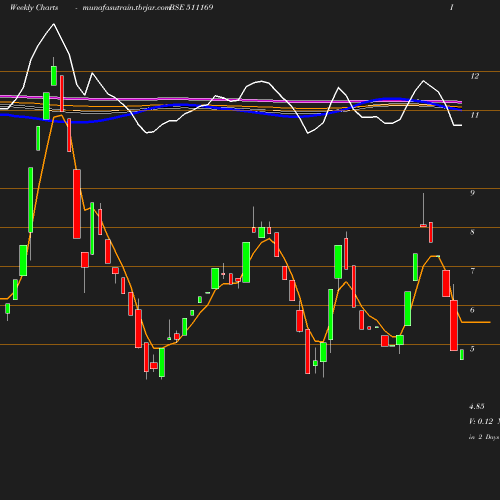Click the "V: 0.12" volume value
The width and height of the screenshot is (500, 500).
click(x=481, y=421)
